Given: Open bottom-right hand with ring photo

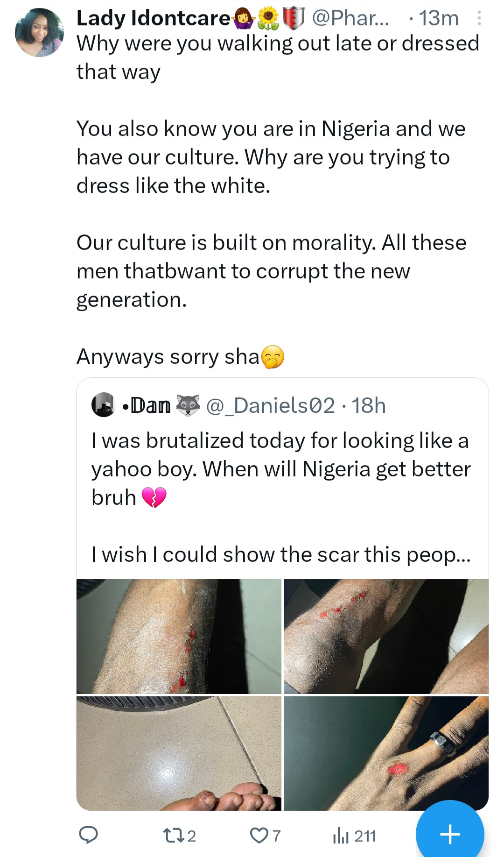Looking at the screenshot, I should click(386, 753).
